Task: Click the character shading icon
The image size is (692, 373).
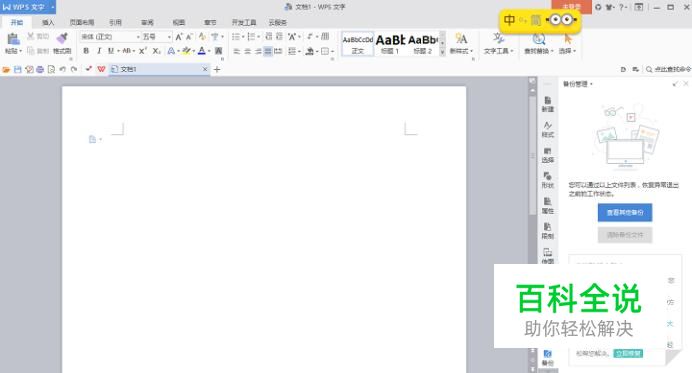Action: coord(218,51)
